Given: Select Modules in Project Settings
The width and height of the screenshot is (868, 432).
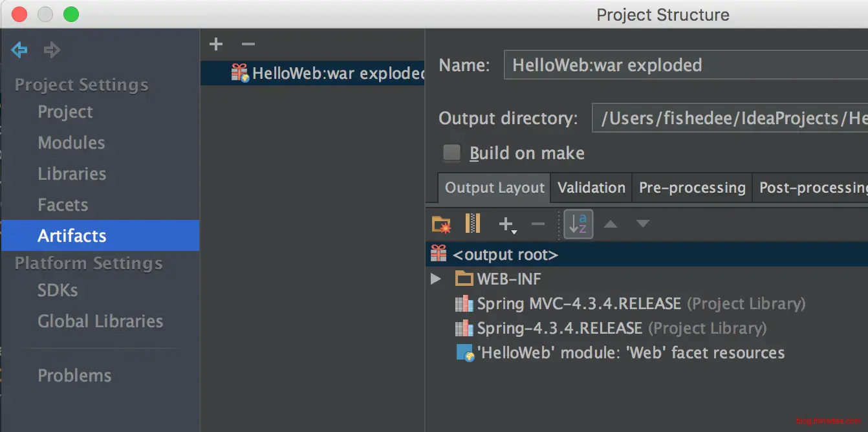Looking at the screenshot, I should point(71,143).
